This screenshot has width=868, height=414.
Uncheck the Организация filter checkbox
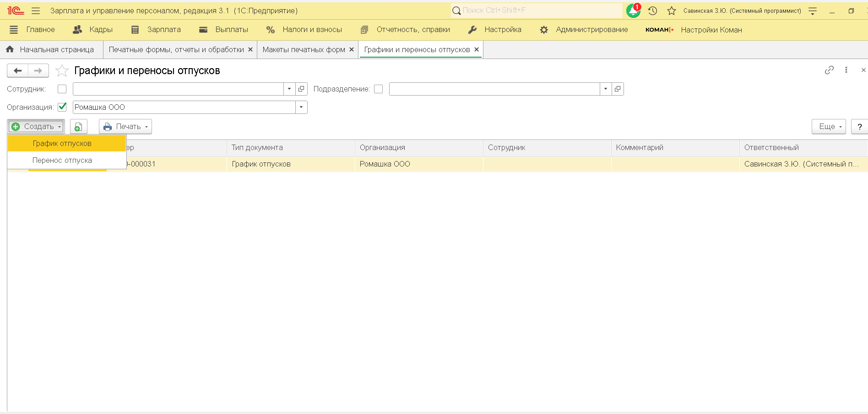pos(62,107)
